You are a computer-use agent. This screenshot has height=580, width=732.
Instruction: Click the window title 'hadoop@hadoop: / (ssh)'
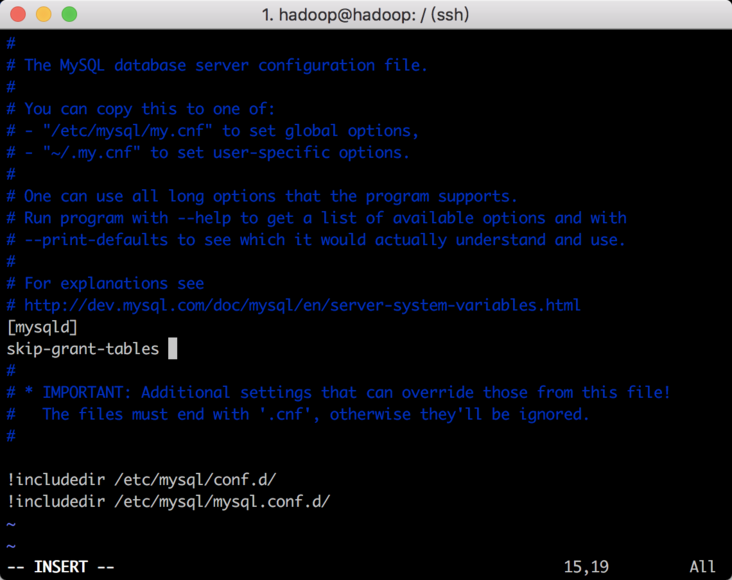click(366, 14)
